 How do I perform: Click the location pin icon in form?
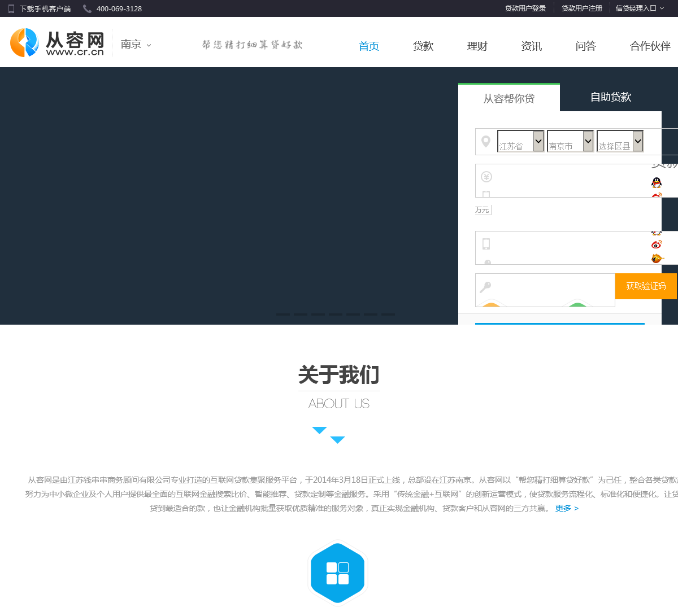485,141
